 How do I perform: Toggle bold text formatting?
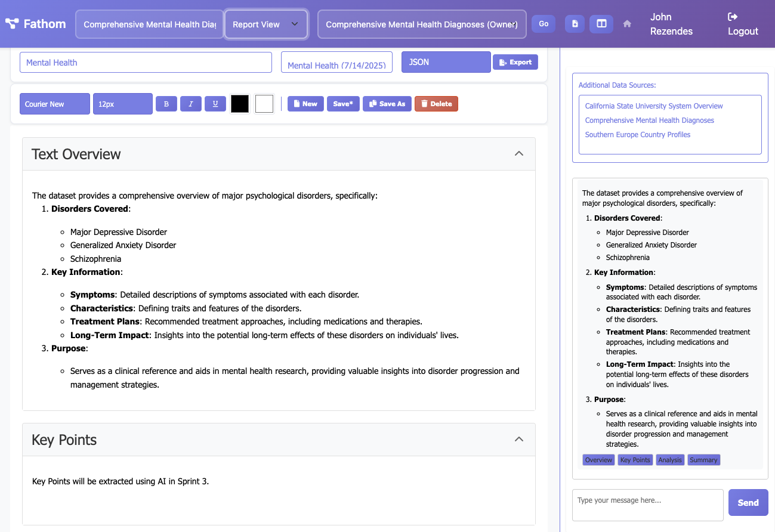166,104
